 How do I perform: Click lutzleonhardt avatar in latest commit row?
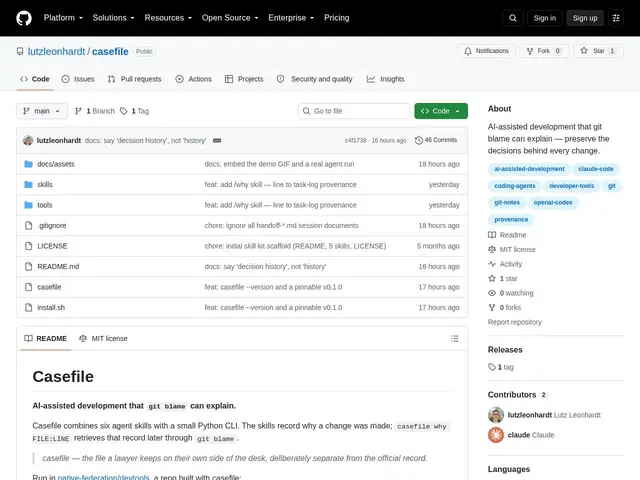pos(28,140)
